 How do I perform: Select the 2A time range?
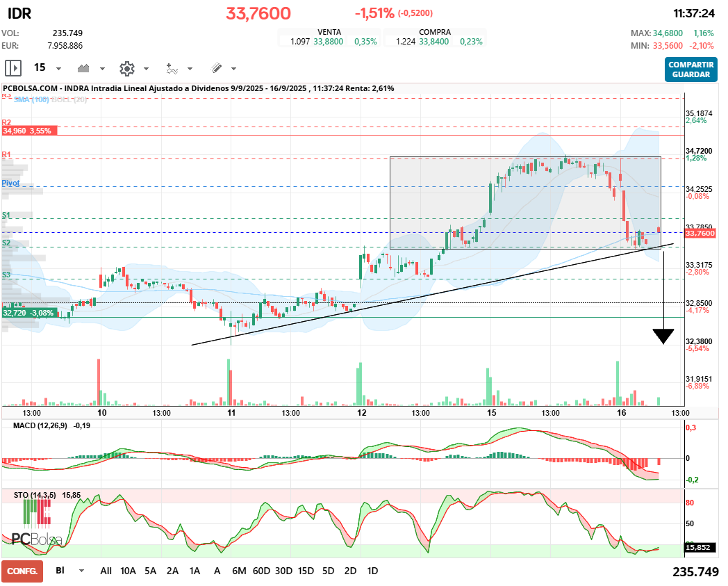173,571
